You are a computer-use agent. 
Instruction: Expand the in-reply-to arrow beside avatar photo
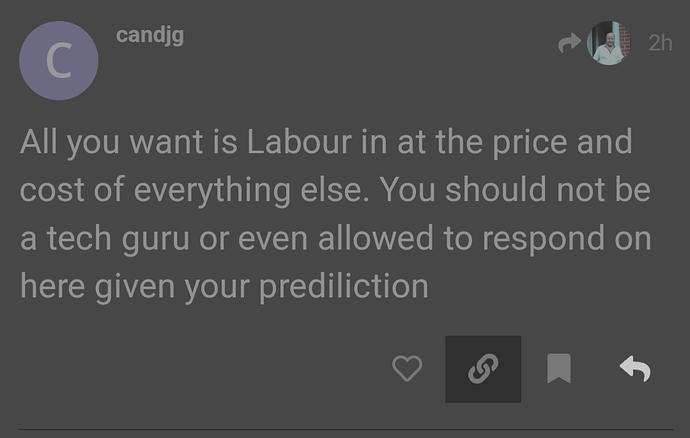(x=570, y=44)
